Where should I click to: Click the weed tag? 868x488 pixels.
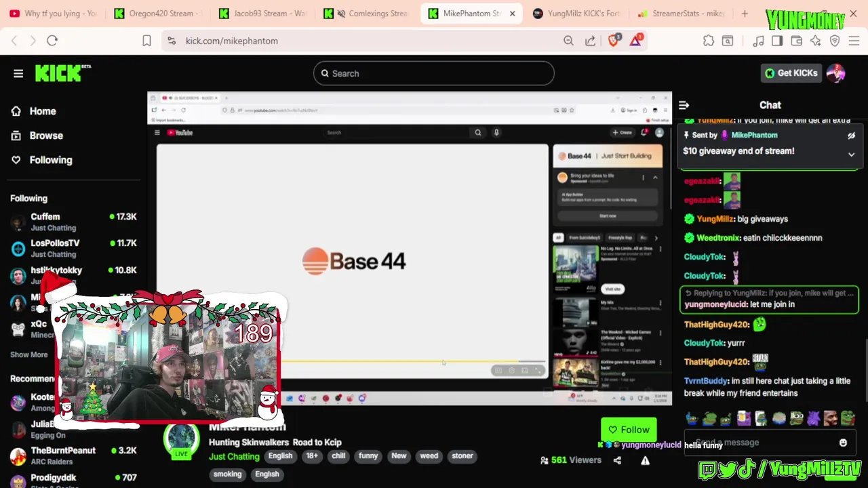pos(429,456)
